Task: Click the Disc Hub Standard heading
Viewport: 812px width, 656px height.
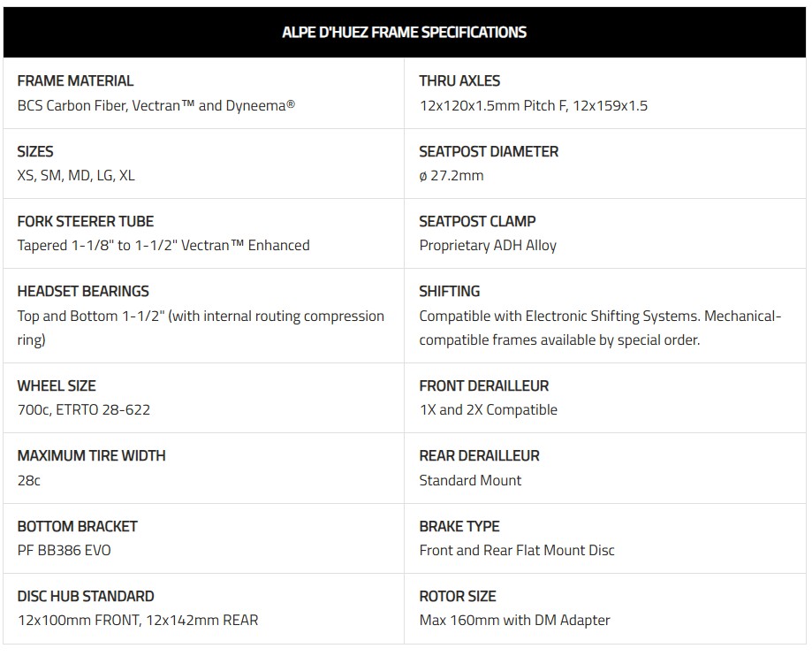Action: pyautogui.click(x=86, y=596)
